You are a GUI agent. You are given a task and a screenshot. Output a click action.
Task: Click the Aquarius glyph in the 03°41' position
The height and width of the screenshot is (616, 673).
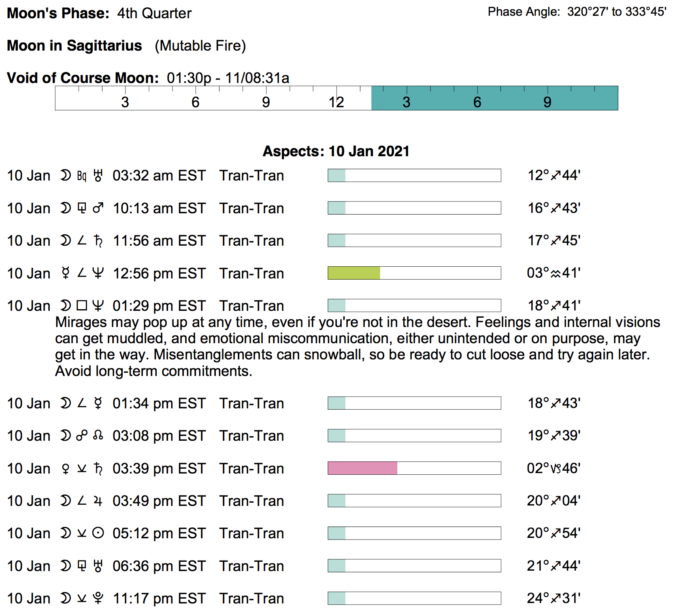point(556,274)
